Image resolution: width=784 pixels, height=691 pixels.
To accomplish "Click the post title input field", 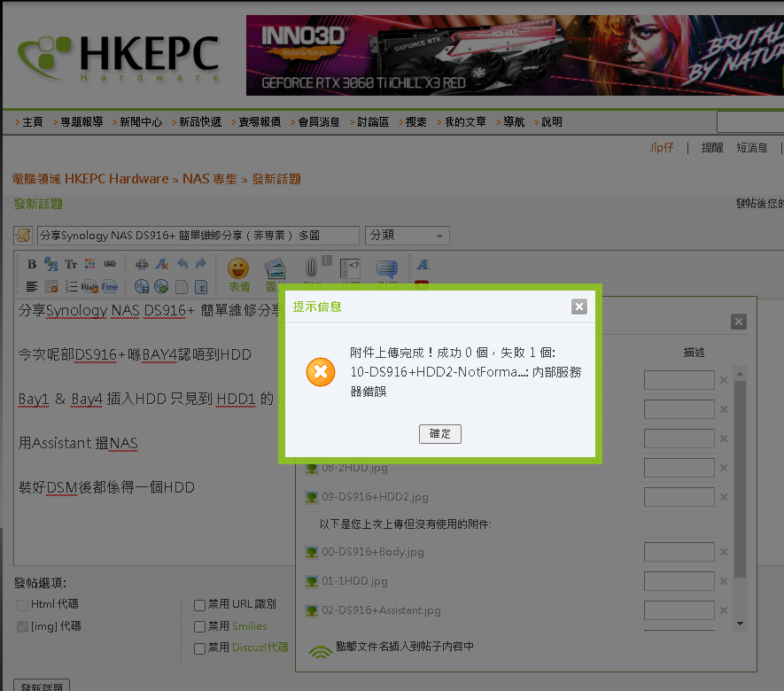I will (x=198, y=236).
